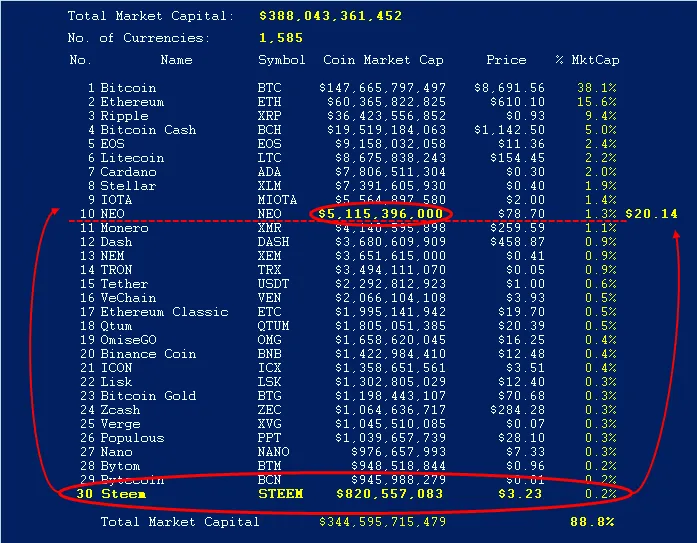
Task: Click the XEM symbol cell
Action: pyautogui.click(x=269, y=256)
